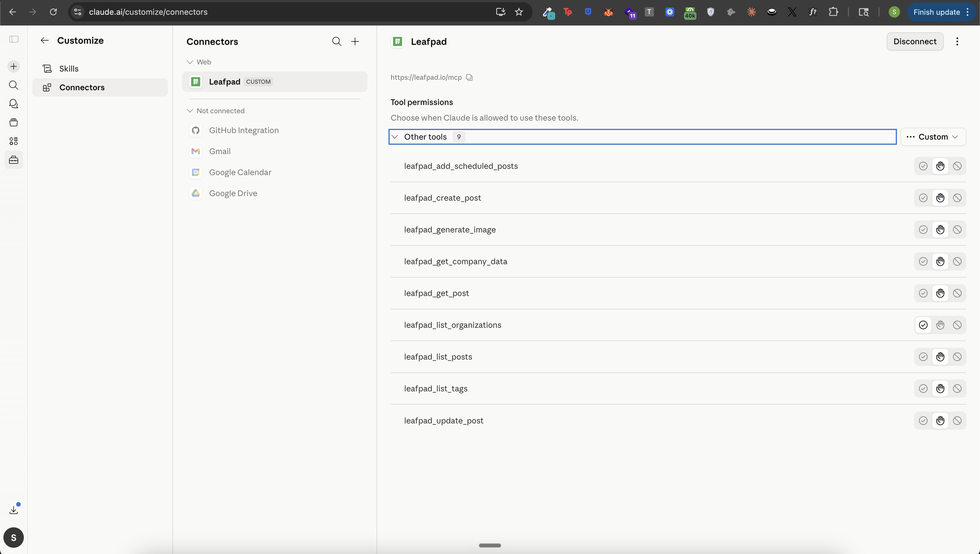
Task: Start a new chat with plus icon
Action: pyautogui.click(x=14, y=67)
